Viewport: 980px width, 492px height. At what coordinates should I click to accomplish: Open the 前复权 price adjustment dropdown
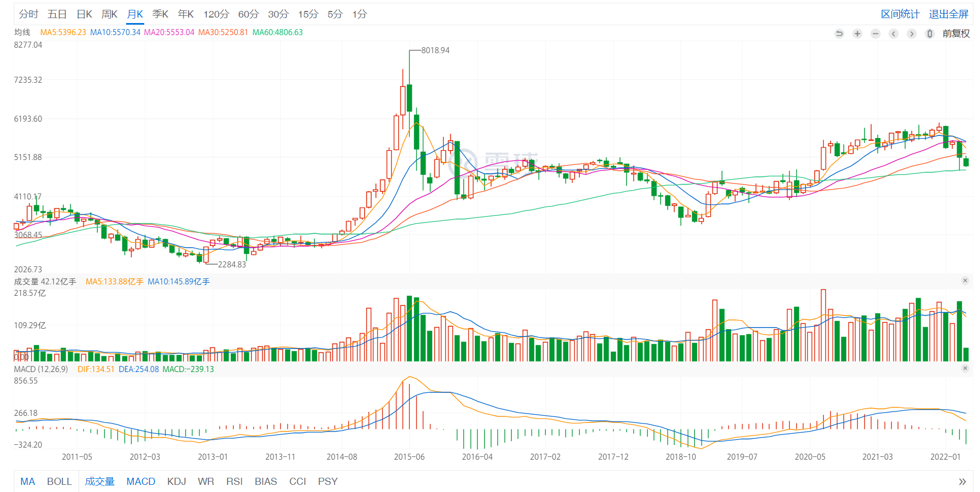click(956, 34)
